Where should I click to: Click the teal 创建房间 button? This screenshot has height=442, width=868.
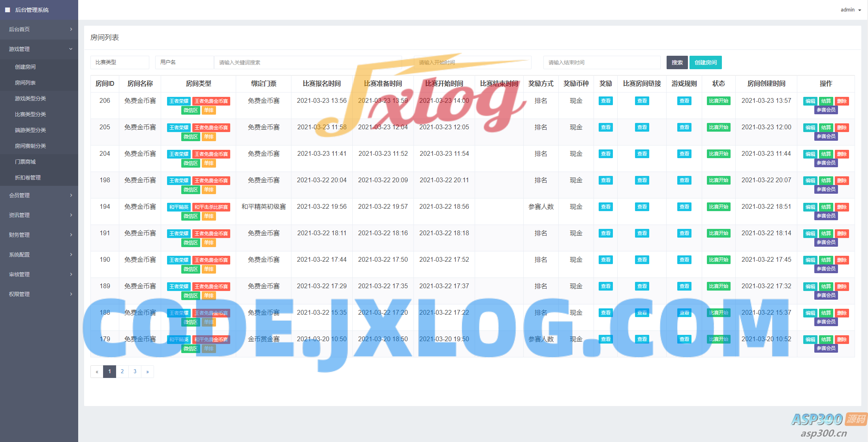click(x=705, y=62)
